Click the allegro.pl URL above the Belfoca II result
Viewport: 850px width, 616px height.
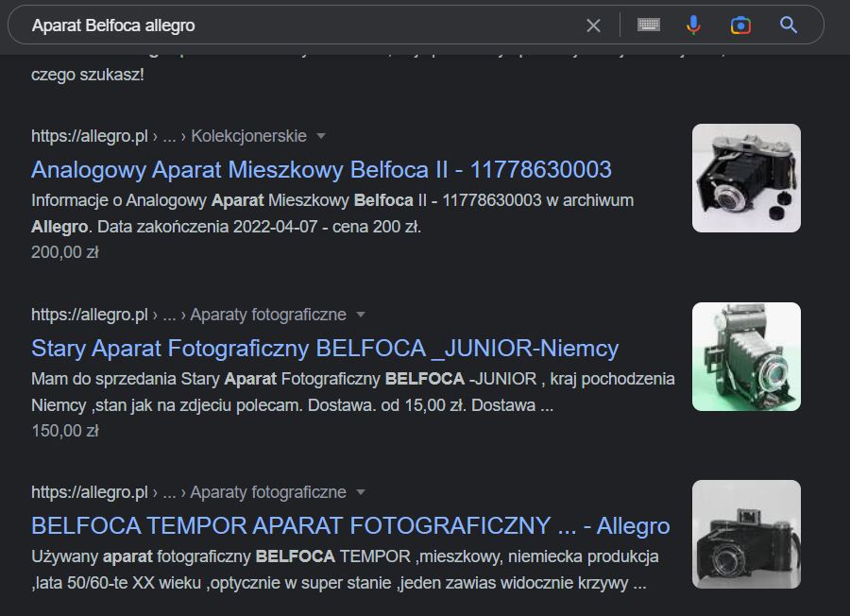tap(90, 136)
